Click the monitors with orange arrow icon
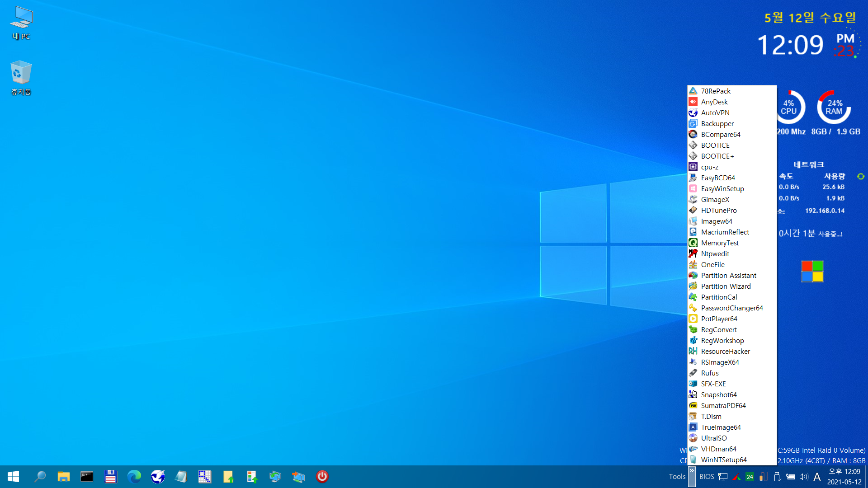 click(298, 477)
